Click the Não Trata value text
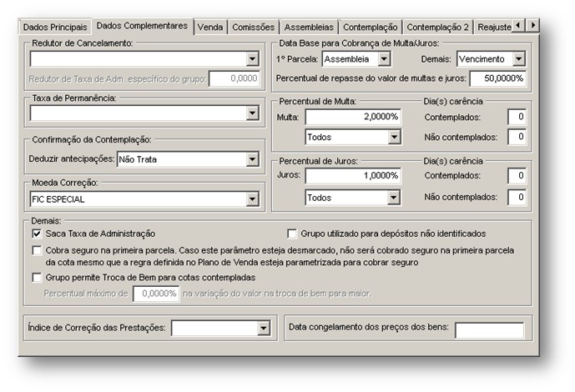Image resolution: width=575 pixels, height=392 pixels. (x=138, y=159)
